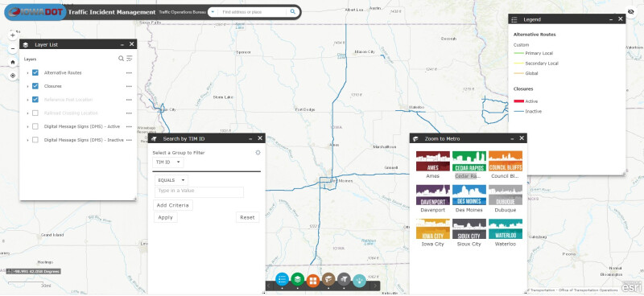Viewport: 644px width, 296px height.
Task: Enable Digital Message Signs (DMS) - Inactive layer
Action: tap(35, 140)
